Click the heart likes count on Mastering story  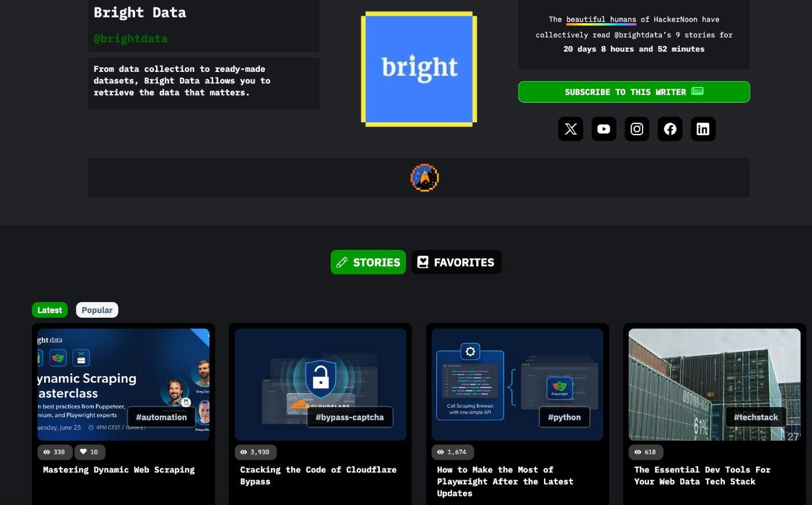[x=89, y=452]
